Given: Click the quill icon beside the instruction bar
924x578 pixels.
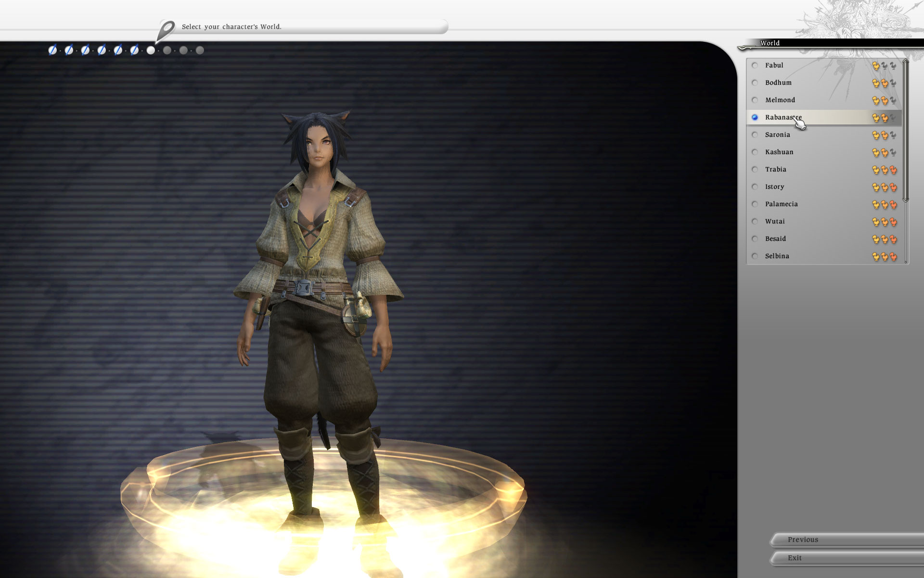Looking at the screenshot, I should (167, 31).
